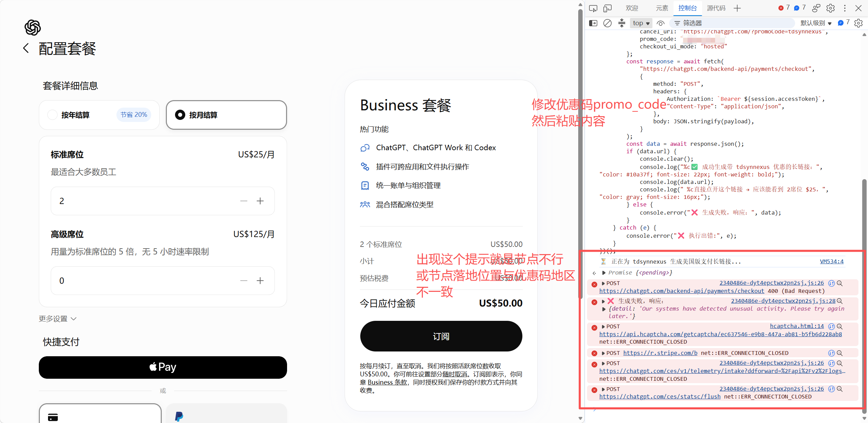Click magnifier icon on payments/checkout error row
Screen dimensions: 868x423
point(840,283)
